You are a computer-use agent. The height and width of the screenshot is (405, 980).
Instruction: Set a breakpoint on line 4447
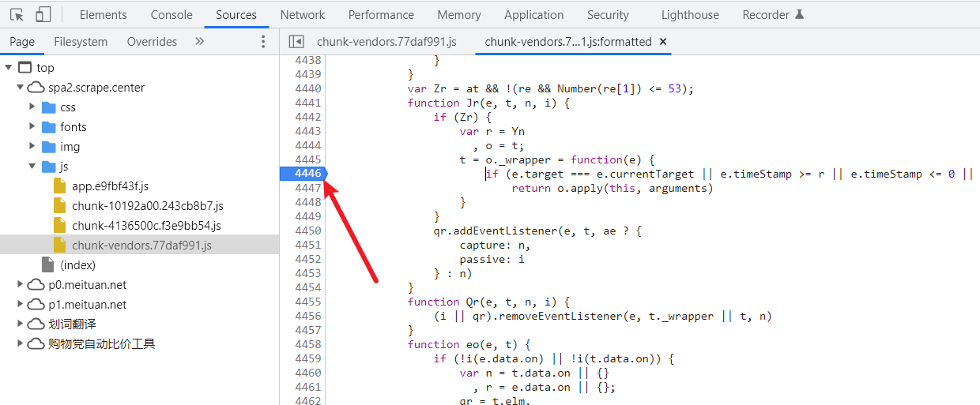(x=307, y=188)
